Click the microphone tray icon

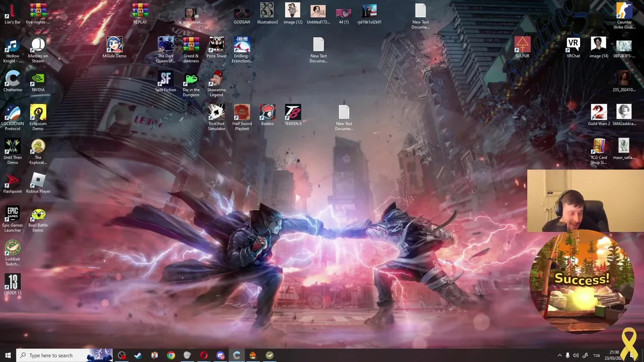click(x=568, y=355)
